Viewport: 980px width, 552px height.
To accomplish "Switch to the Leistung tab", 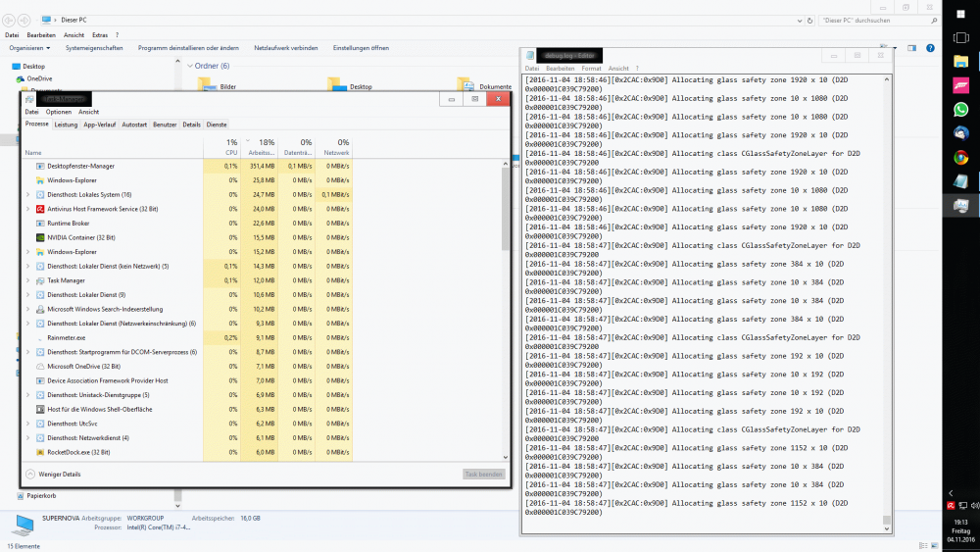I will [x=66, y=125].
